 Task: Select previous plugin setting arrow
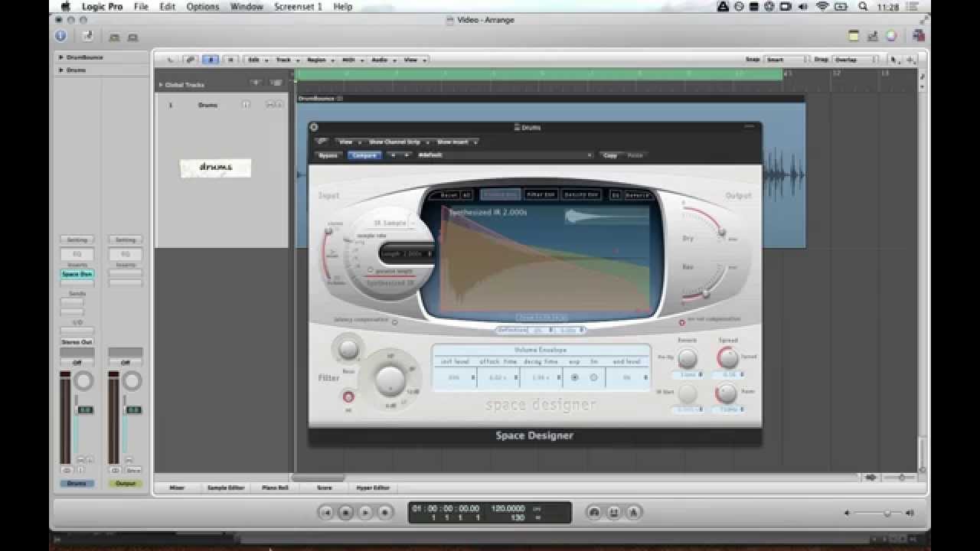pos(394,155)
